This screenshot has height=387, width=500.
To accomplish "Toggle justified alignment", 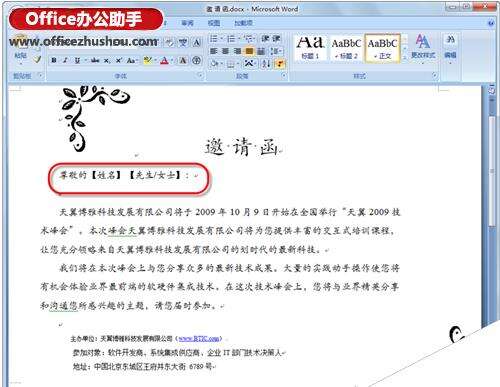I will click(x=249, y=51).
